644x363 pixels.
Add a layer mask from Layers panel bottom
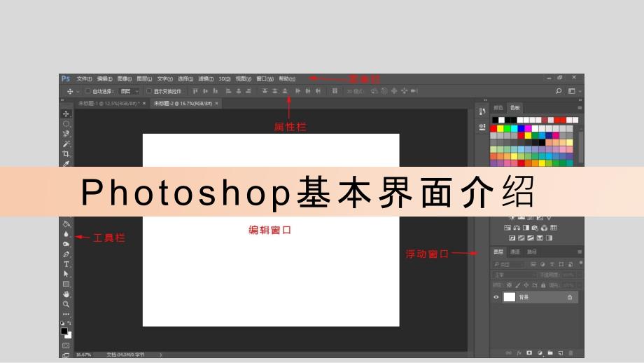[x=529, y=352]
